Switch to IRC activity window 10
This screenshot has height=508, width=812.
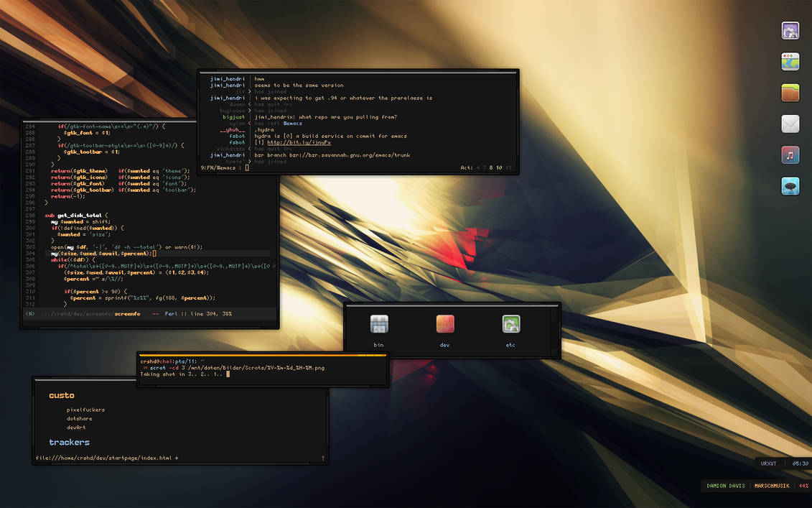point(499,167)
